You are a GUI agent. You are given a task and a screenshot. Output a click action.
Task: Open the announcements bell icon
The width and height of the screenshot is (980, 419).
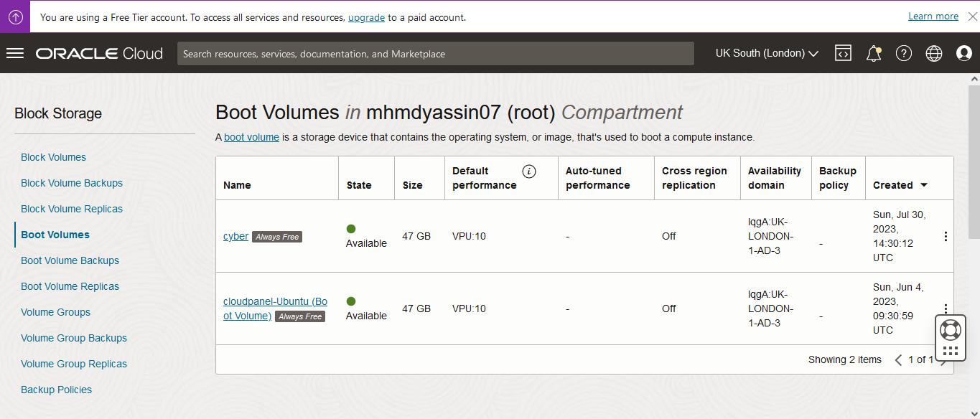(x=874, y=53)
